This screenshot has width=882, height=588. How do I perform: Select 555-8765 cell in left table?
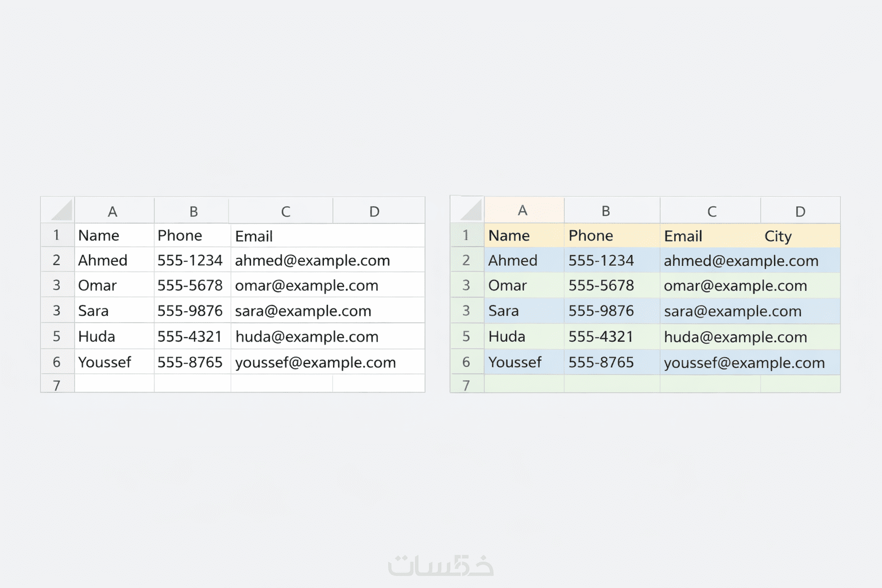[190, 362]
